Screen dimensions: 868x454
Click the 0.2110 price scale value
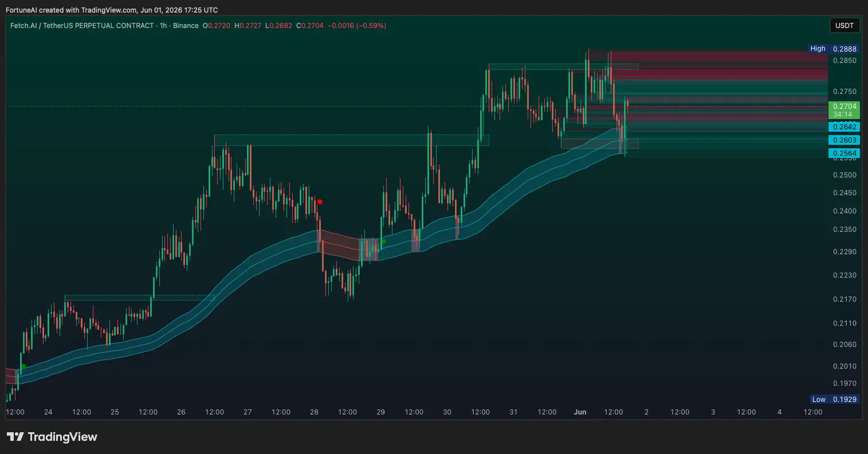pyautogui.click(x=845, y=323)
